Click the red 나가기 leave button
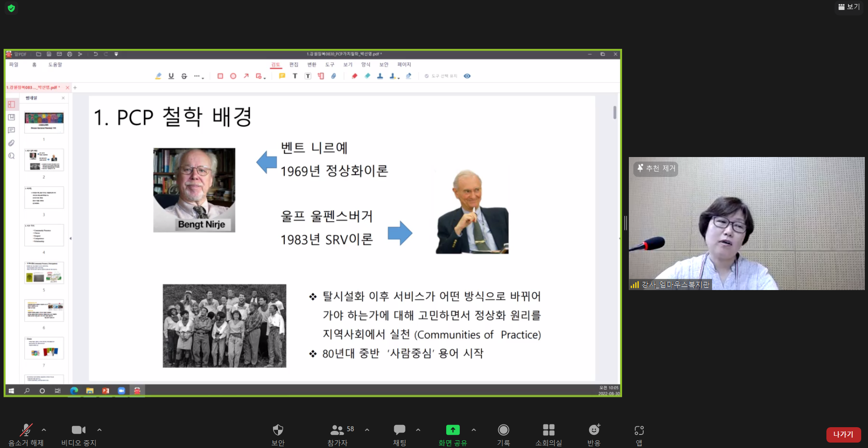This screenshot has height=448, width=868. pos(844,434)
